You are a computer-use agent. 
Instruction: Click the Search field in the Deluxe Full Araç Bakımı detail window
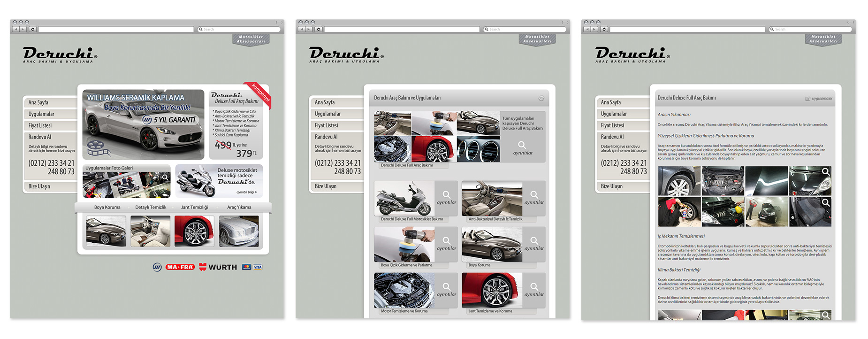810,29
